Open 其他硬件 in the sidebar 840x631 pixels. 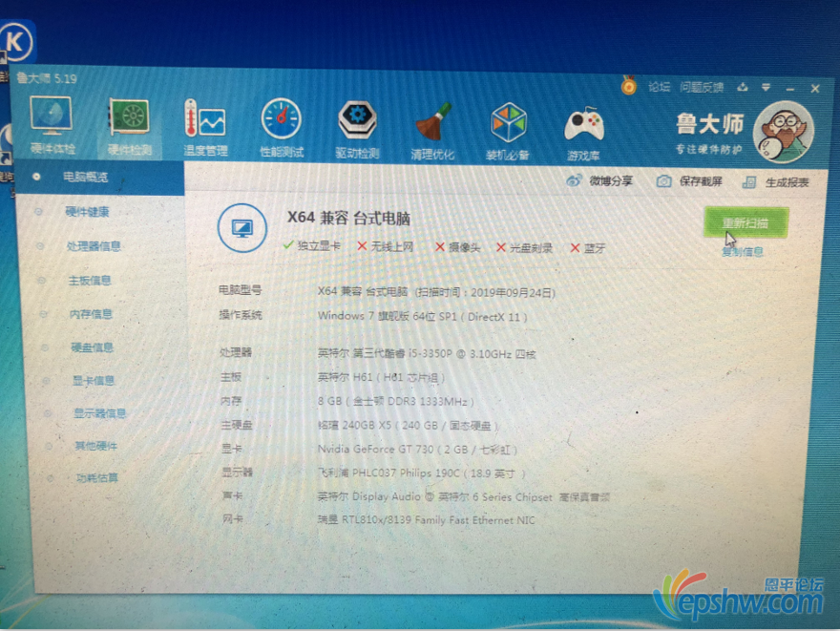95,446
